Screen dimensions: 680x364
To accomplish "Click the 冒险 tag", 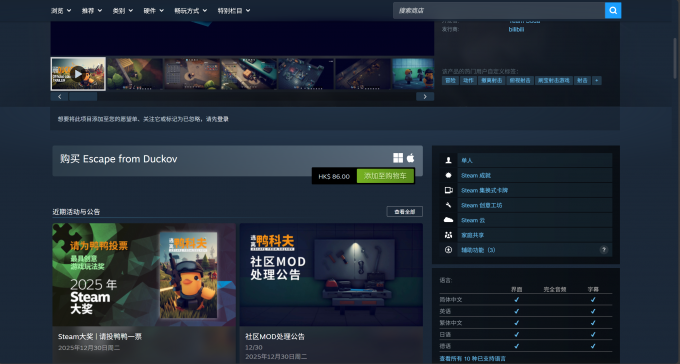I will coord(450,81).
